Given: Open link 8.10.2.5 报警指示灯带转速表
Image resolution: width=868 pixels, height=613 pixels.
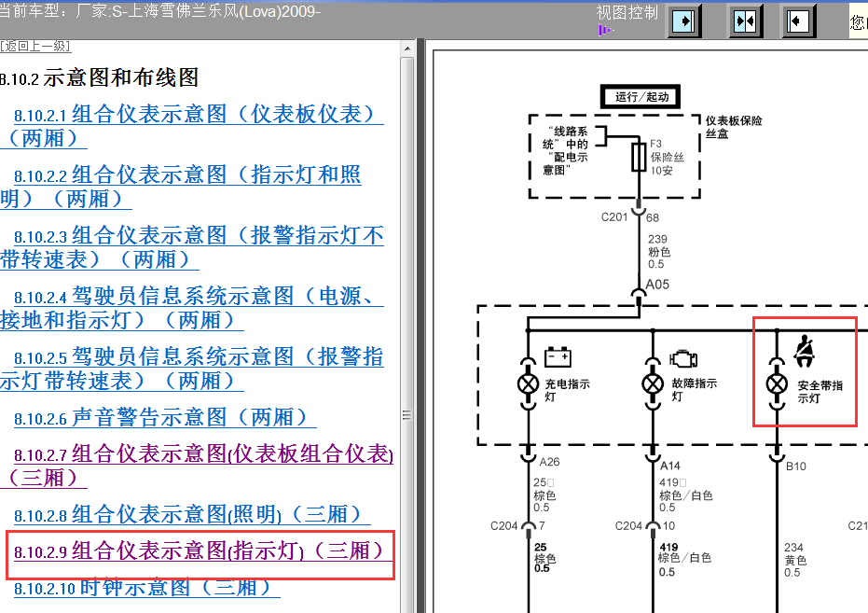Looking at the screenshot, I should 194,369.
